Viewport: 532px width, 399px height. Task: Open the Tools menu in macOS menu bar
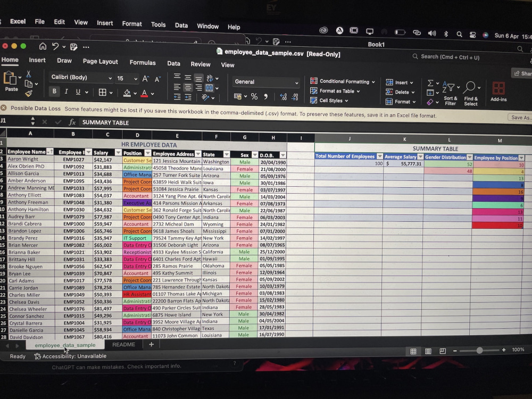tap(159, 24)
